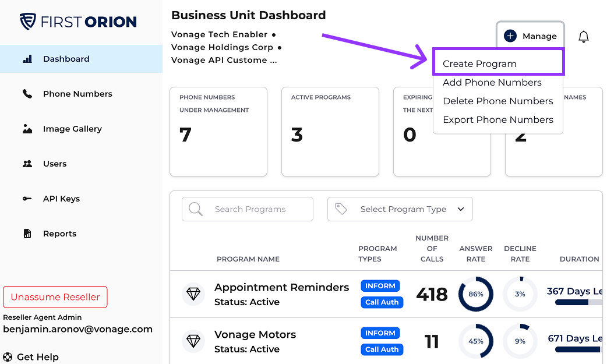Click the Vonage API Custome ... breadcrumb
This screenshot has height=364, width=607.
(224, 60)
